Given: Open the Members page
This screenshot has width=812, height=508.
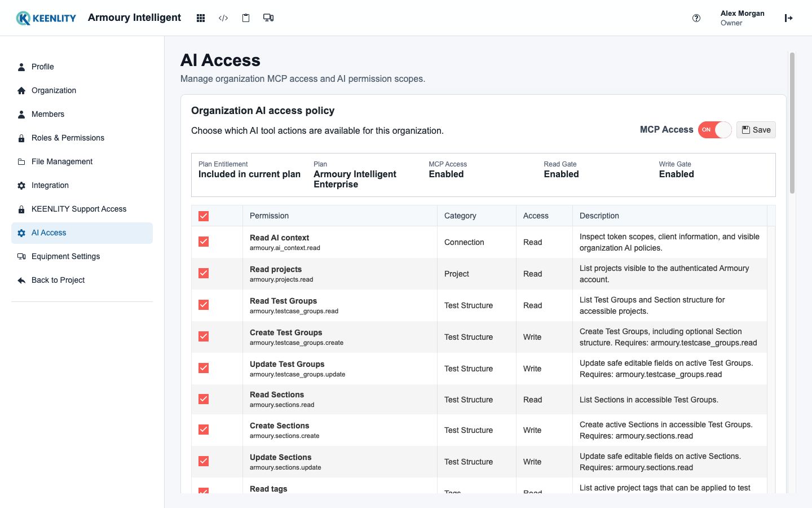Looking at the screenshot, I should [82, 114].
